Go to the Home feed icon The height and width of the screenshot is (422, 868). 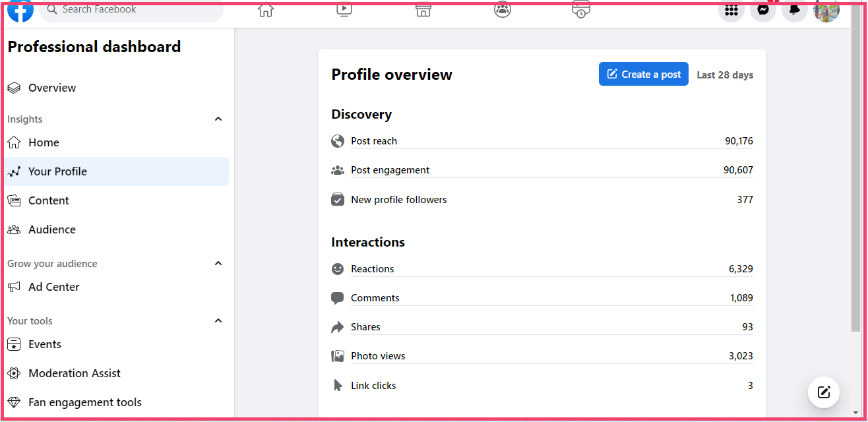(x=265, y=11)
